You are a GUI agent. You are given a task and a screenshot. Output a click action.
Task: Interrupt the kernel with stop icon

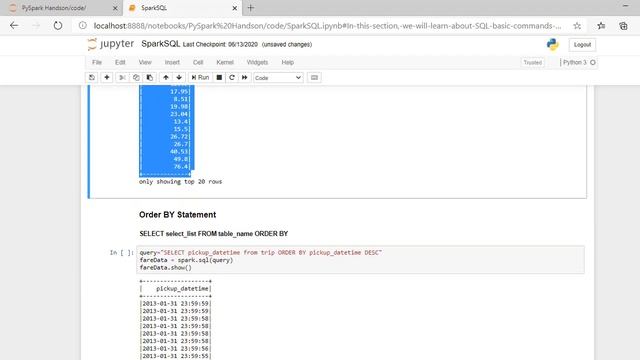219,78
